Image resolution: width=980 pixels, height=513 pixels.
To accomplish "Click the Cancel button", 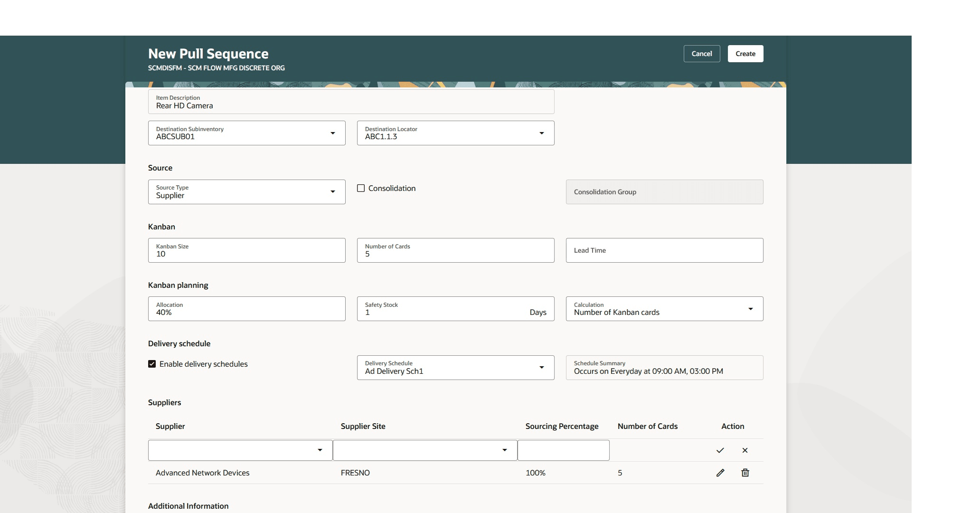I will [x=702, y=54].
